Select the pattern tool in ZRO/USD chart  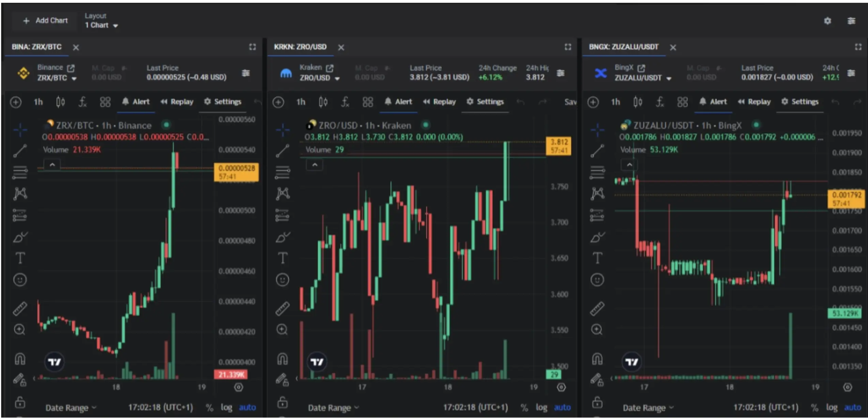tap(283, 194)
